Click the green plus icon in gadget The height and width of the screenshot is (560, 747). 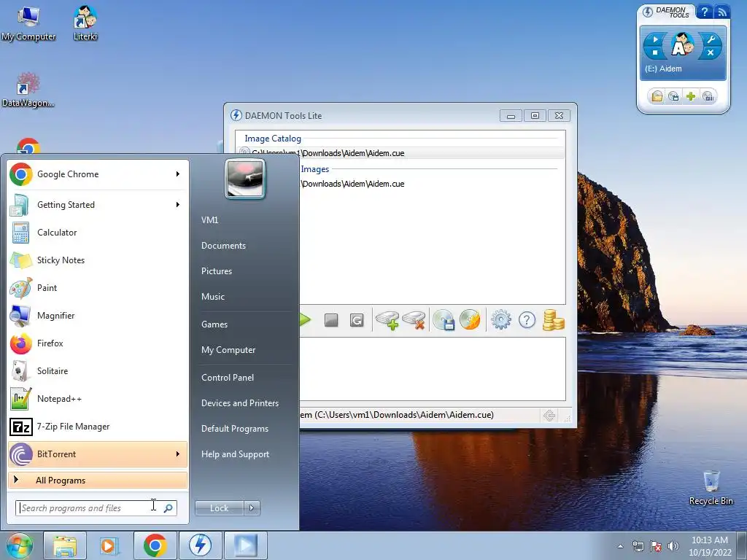pos(691,97)
